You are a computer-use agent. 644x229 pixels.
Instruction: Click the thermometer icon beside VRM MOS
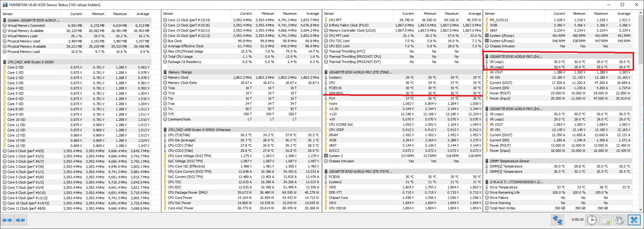[x=326, y=93]
